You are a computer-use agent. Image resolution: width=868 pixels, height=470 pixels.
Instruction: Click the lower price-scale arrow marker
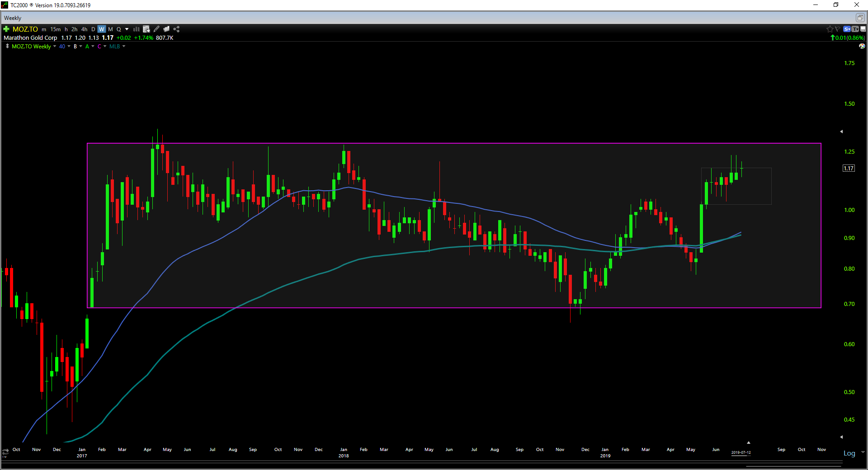click(841, 437)
